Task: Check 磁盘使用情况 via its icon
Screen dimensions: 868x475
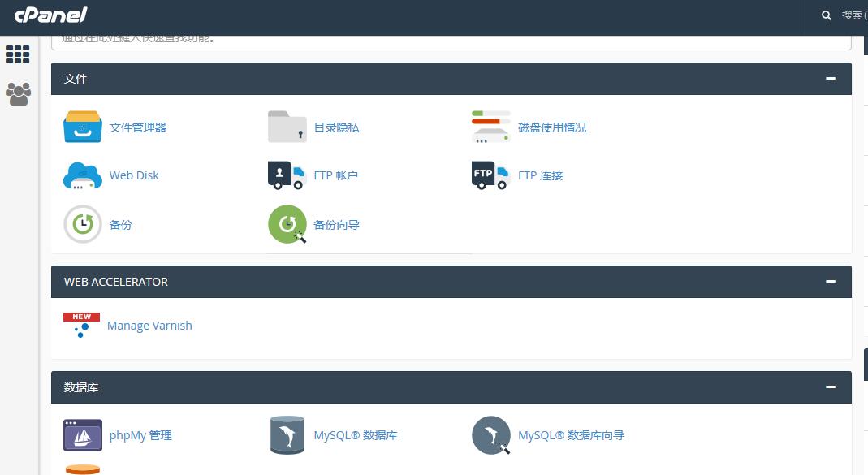Action: coord(490,127)
